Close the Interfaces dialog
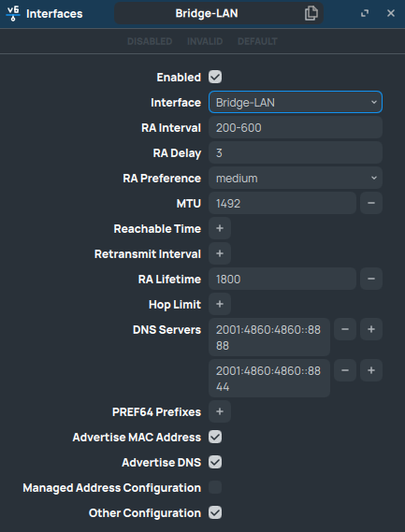 391,13
